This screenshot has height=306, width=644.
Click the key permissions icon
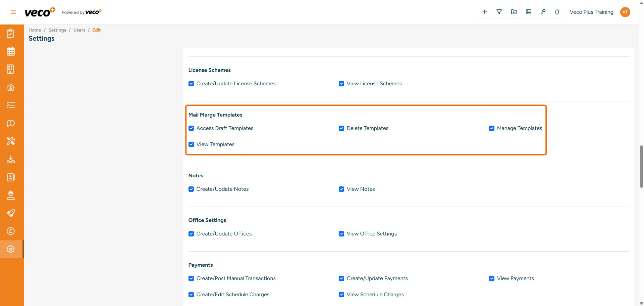click(543, 12)
